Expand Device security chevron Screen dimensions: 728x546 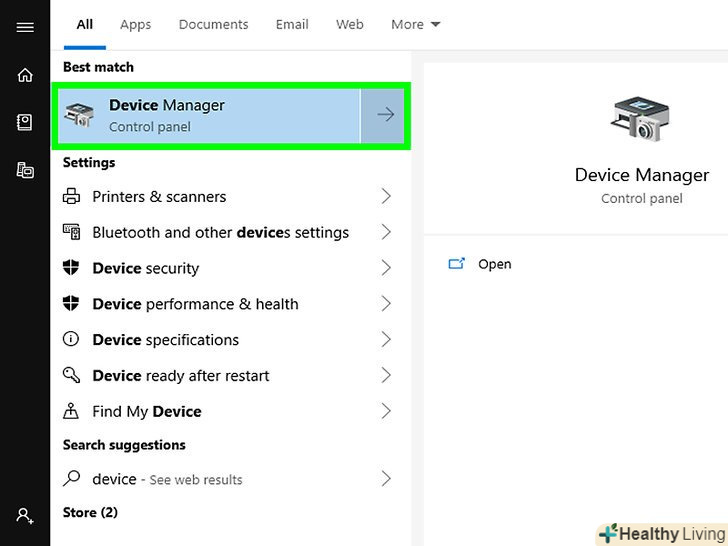pyautogui.click(x=386, y=267)
